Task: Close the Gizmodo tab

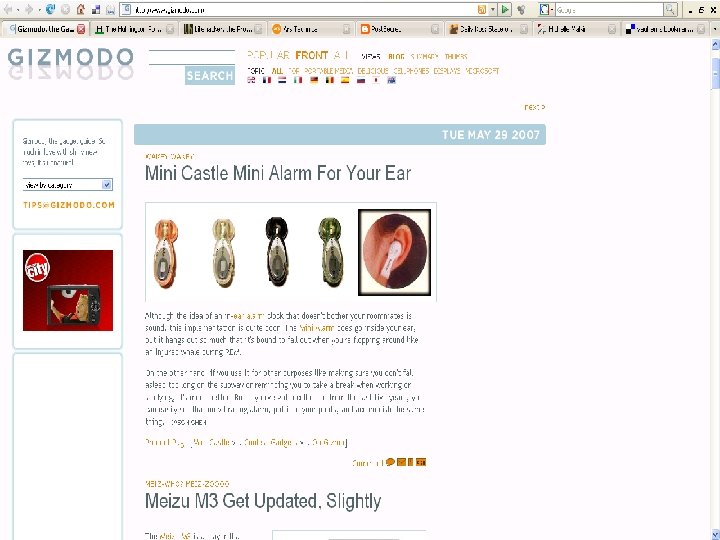Action: (81, 29)
